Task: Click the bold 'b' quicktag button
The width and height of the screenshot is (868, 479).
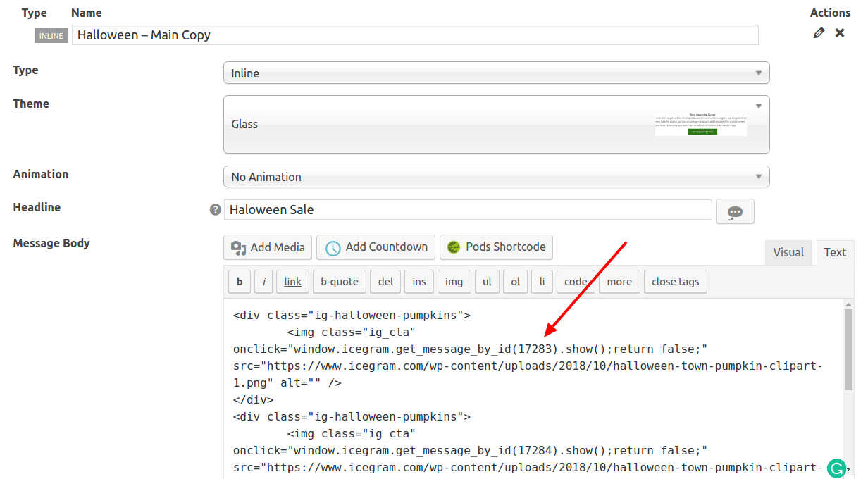Action: click(240, 282)
